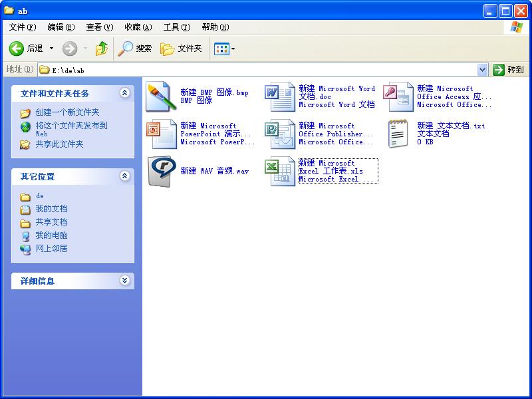Open the 帮助(H) menu
The height and width of the screenshot is (399, 532).
[x=215, y=27]
